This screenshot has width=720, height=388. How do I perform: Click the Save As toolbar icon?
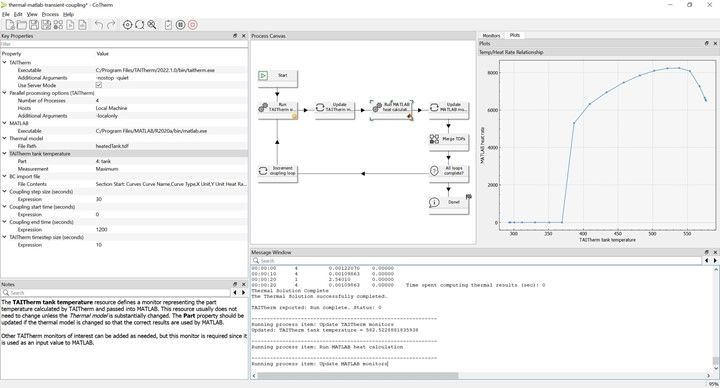pyautogui.click(x=46, y=25)
